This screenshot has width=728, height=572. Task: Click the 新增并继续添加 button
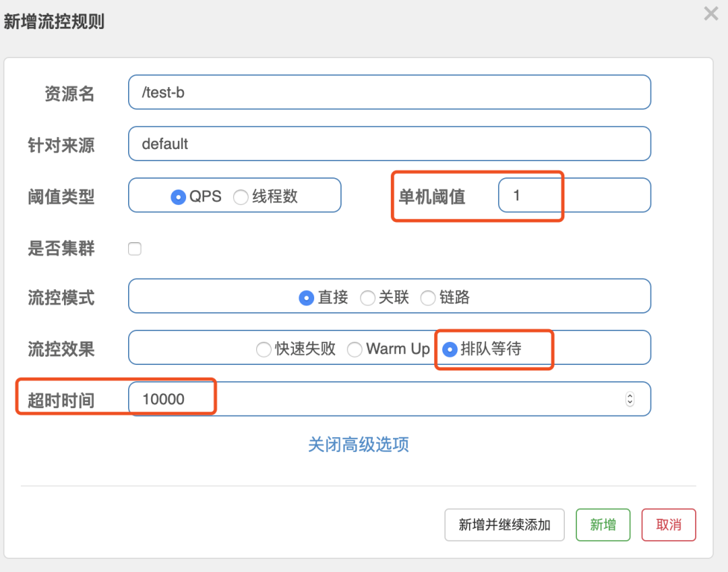504,525
